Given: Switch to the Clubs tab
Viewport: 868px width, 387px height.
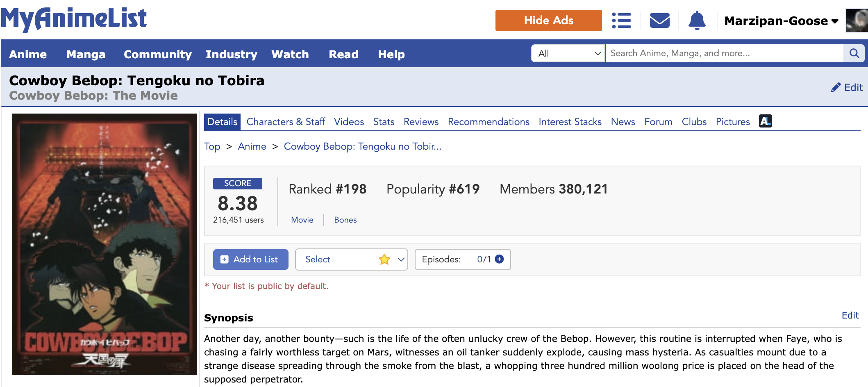Looking at the screenshot, I should coord(694,122).
